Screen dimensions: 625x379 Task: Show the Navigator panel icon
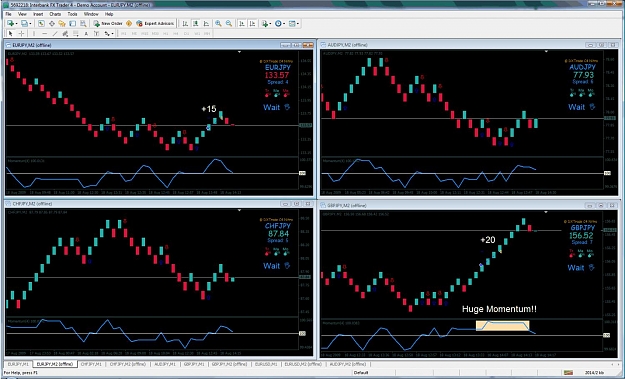click(62, 24)
